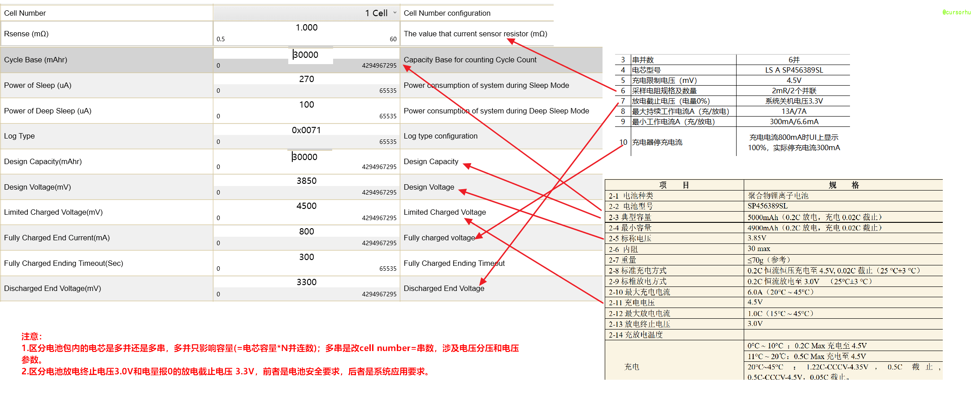Select the '300mA/6.6mA' minimum current value
The width and height of the screenshot is (980, 412).
794,122
